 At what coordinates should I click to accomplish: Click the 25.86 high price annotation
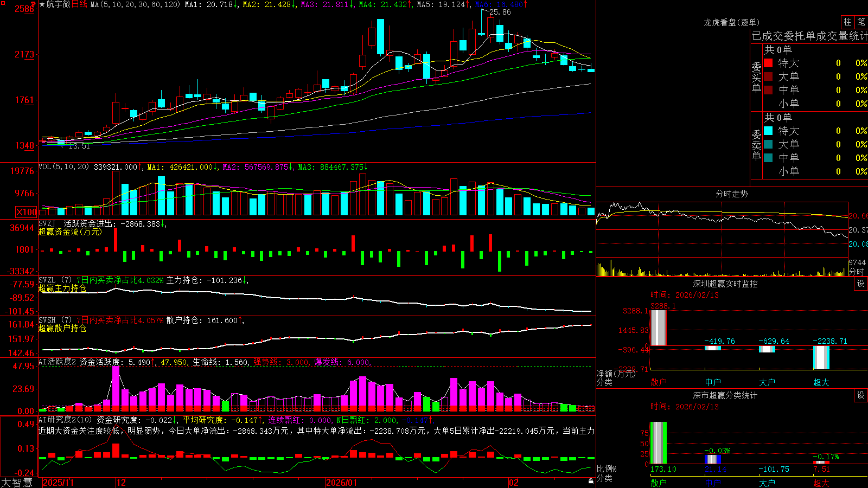pos(500,12)
